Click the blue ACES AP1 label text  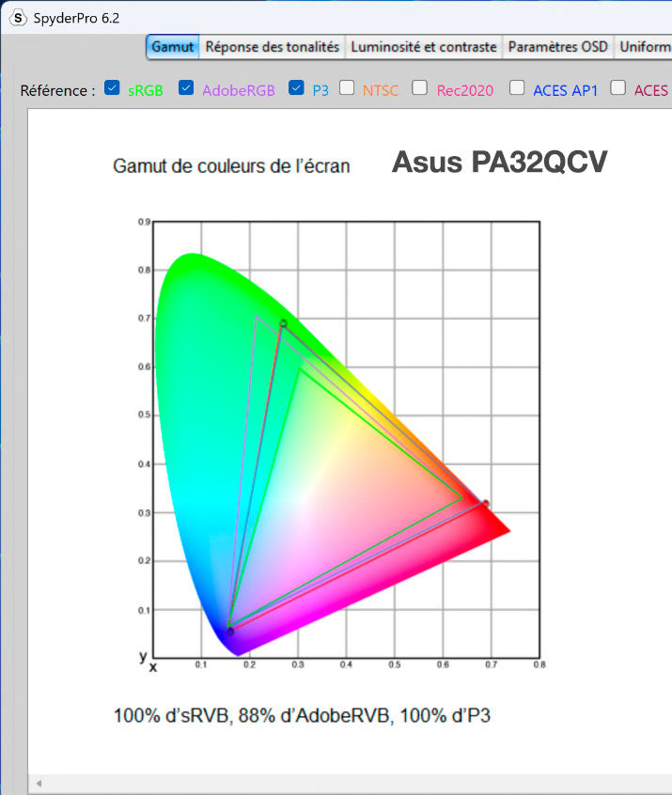pos(566,91)
